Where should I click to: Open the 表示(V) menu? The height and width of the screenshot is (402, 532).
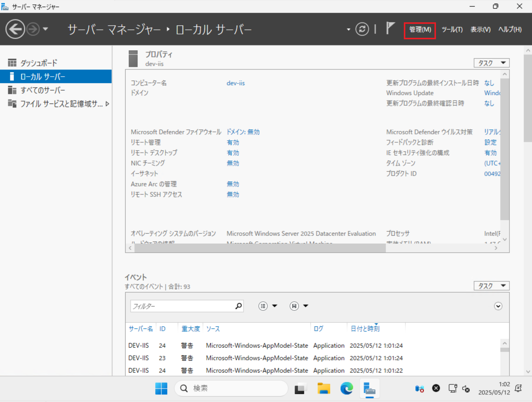(480, 29)
